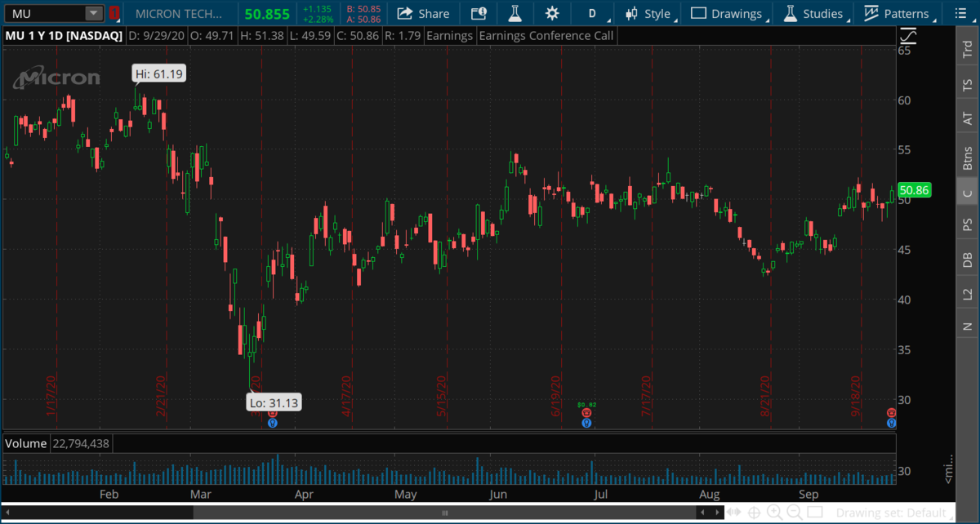Click the Lo: 31.13 price bubble
Viewport: 980px width, 524px height.
(274, 402)
